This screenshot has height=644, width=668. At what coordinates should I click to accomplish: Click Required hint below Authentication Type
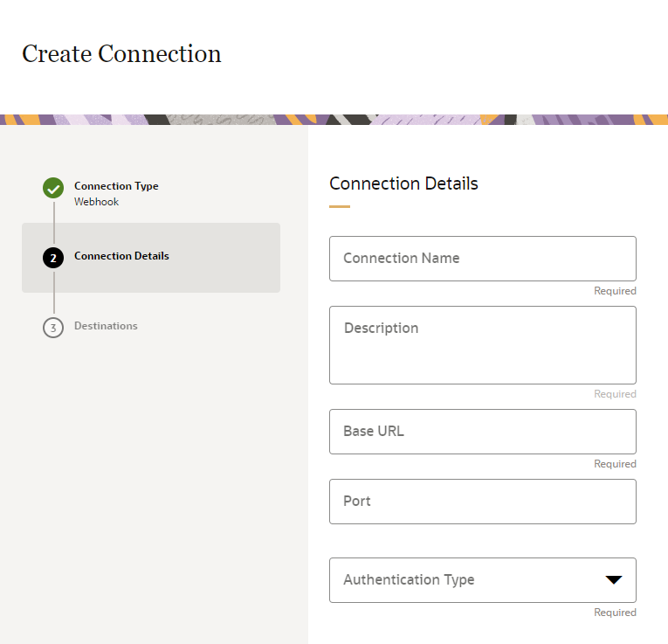click(615, 613)
